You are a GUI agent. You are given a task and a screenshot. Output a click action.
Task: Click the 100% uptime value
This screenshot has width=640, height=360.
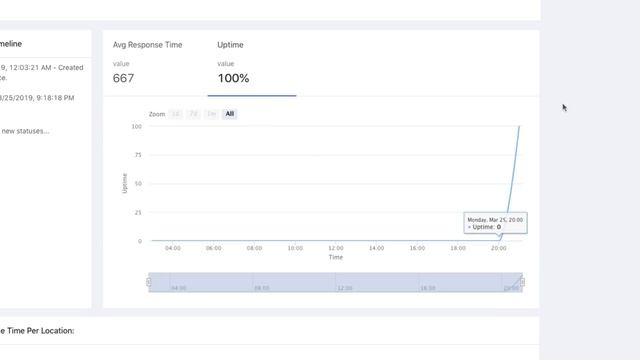pyautogui.click(x=233, y=78)
